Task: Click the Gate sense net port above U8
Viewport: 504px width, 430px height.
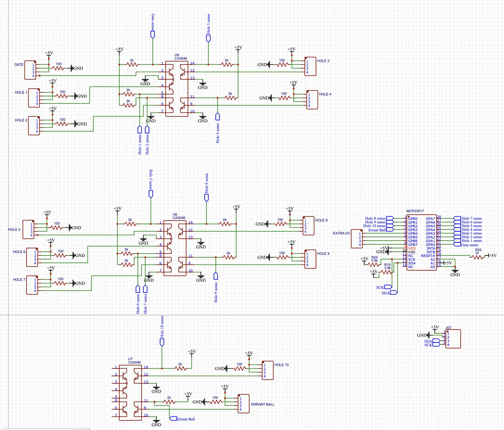Action: [152, 34]
